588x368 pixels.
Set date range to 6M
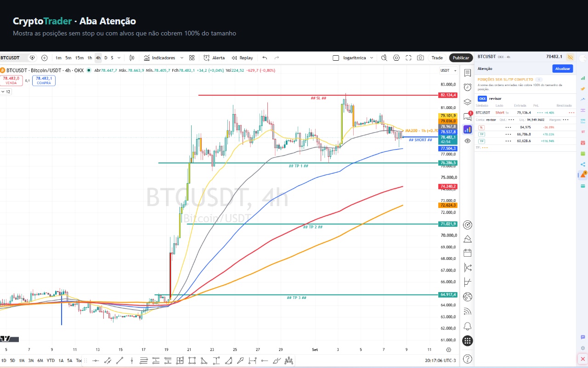tap(40, 361)
